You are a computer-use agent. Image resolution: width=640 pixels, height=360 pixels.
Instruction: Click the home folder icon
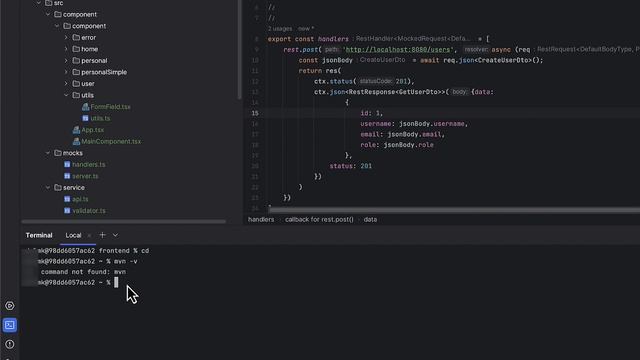coord(76,49)
